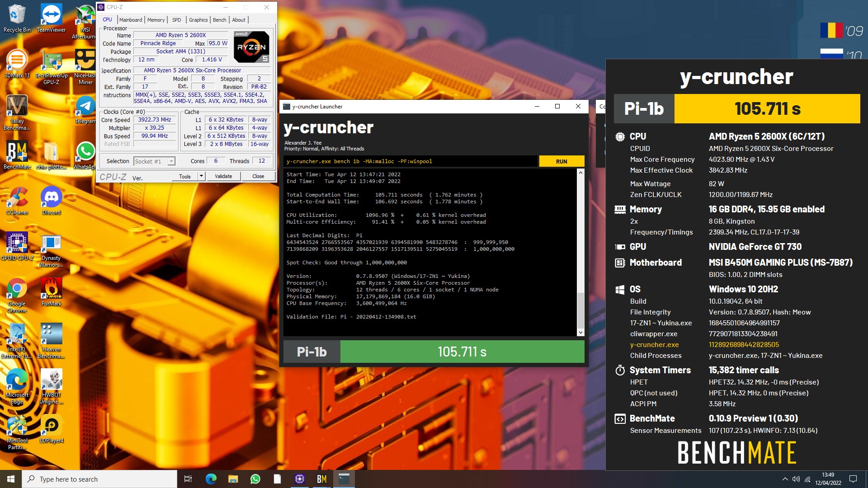Open BenchMate desktop shortcut
This screenshot has width=868, height=488.
pyautogui.click(x=17, y=155)
